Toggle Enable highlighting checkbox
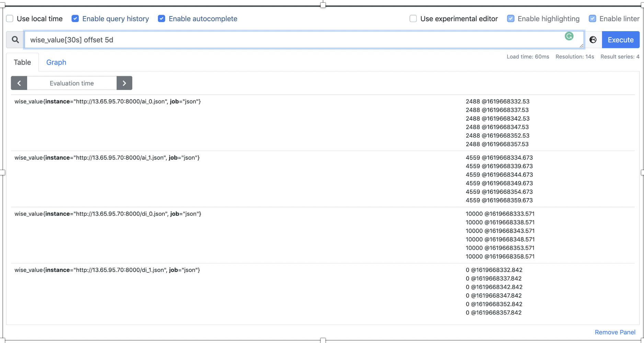 (510, 19)
